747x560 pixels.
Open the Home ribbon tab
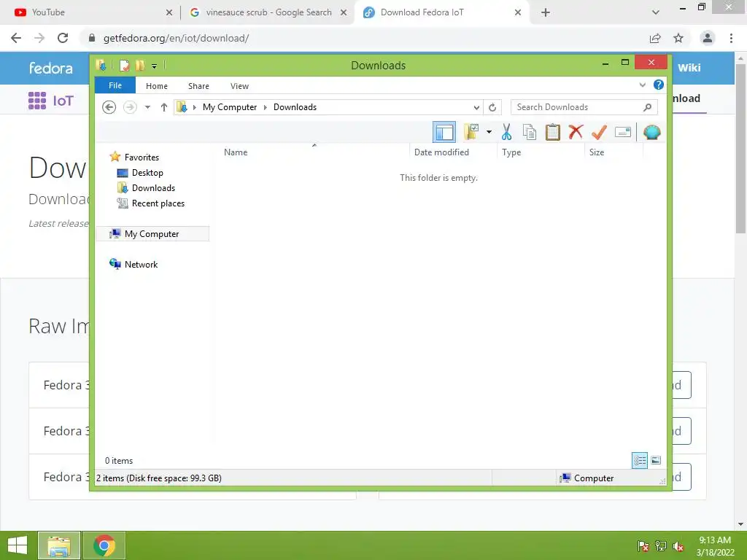pos(157,86)
